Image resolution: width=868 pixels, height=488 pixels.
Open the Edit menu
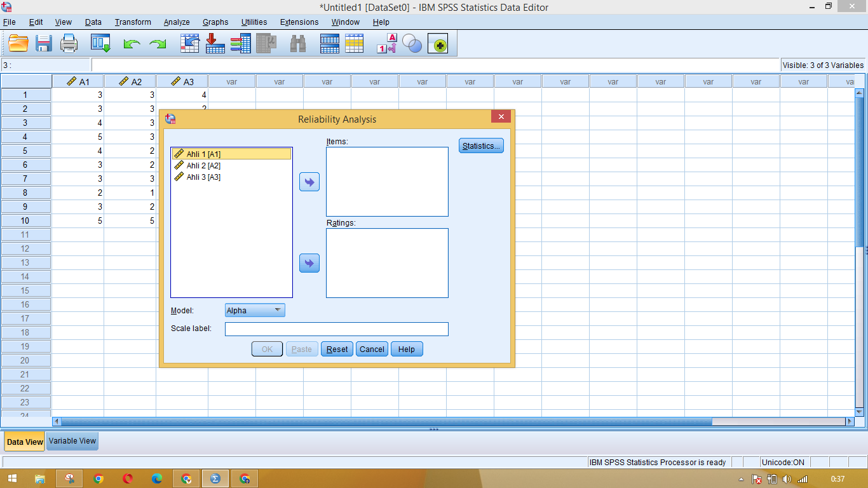pyautogui.click(x=36, y=22)
